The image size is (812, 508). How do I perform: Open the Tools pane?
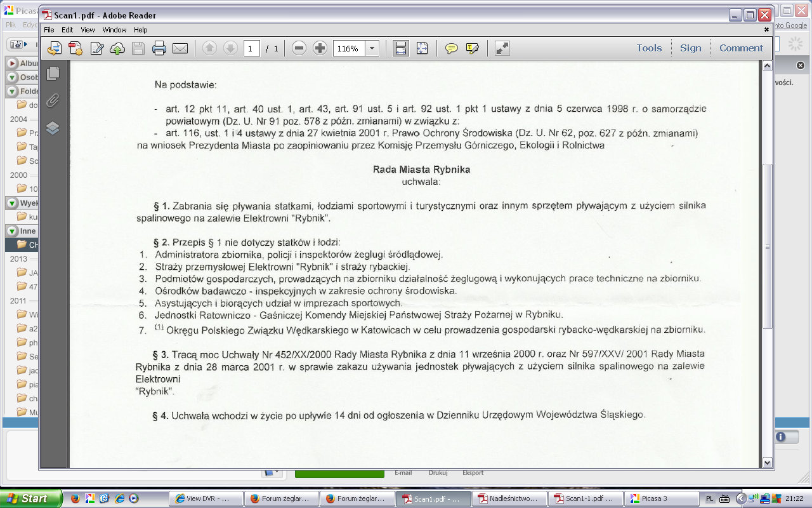649,48
